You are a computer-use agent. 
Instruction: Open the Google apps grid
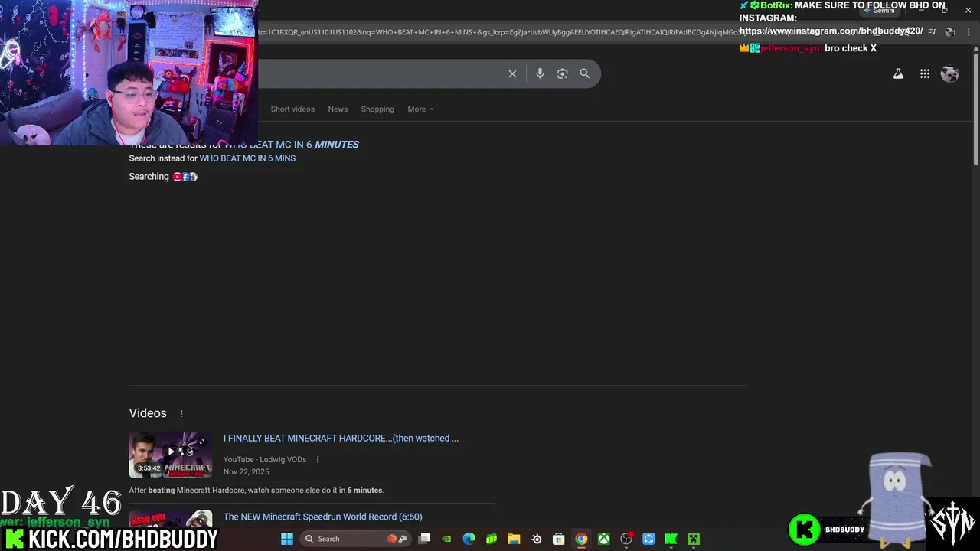925,73
